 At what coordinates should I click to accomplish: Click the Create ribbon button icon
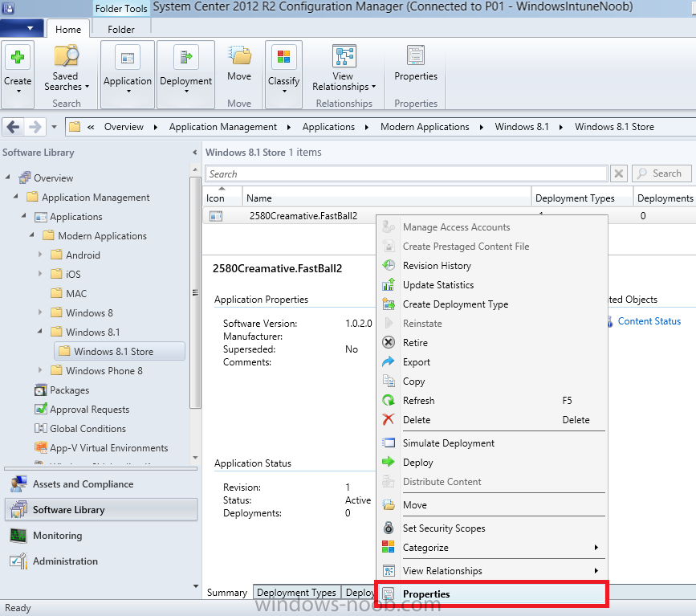[x=18, y=57]
